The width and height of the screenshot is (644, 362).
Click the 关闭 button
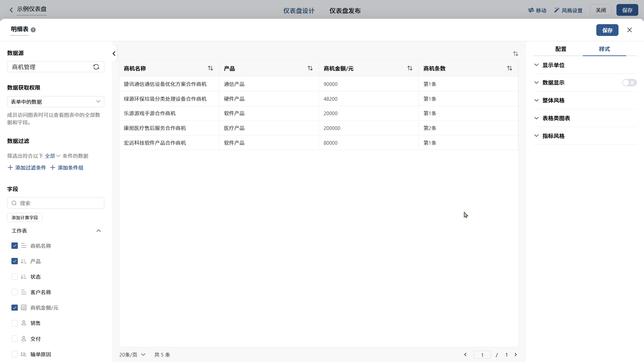tap(601, 10)
